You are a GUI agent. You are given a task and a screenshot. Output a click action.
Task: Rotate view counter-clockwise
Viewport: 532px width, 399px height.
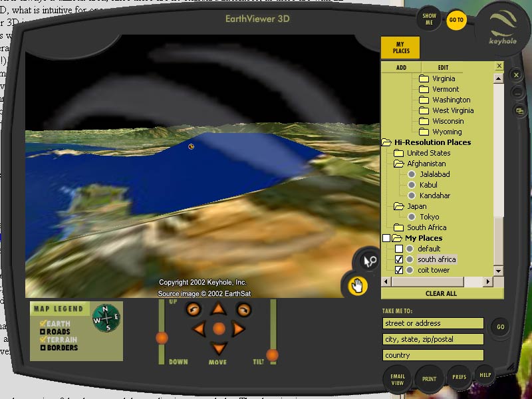pos(194,309)
